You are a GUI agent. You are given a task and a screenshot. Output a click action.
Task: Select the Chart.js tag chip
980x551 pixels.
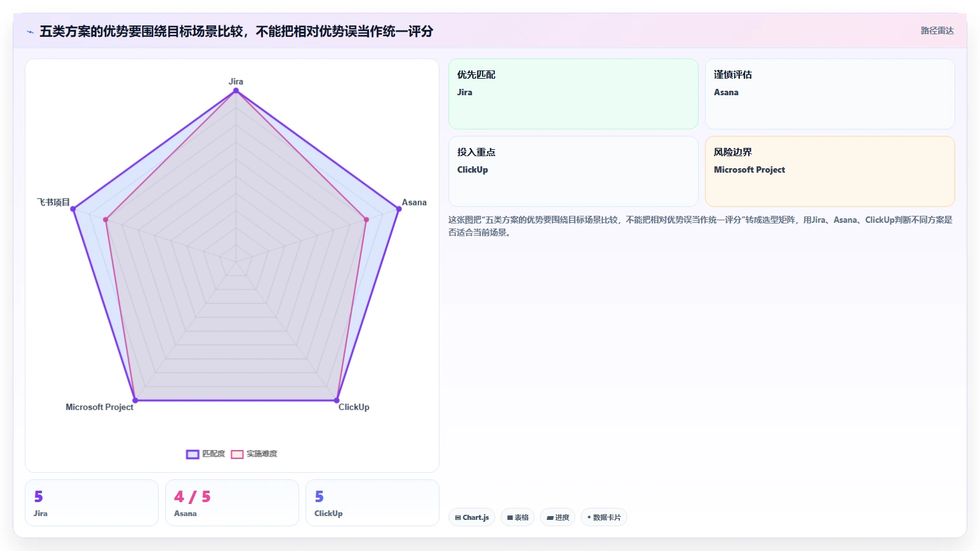[x=472, y=517]
